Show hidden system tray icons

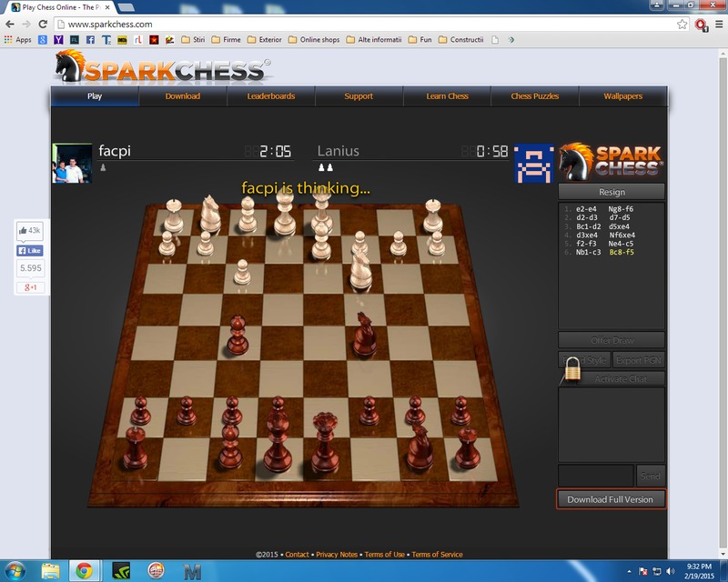629,571
